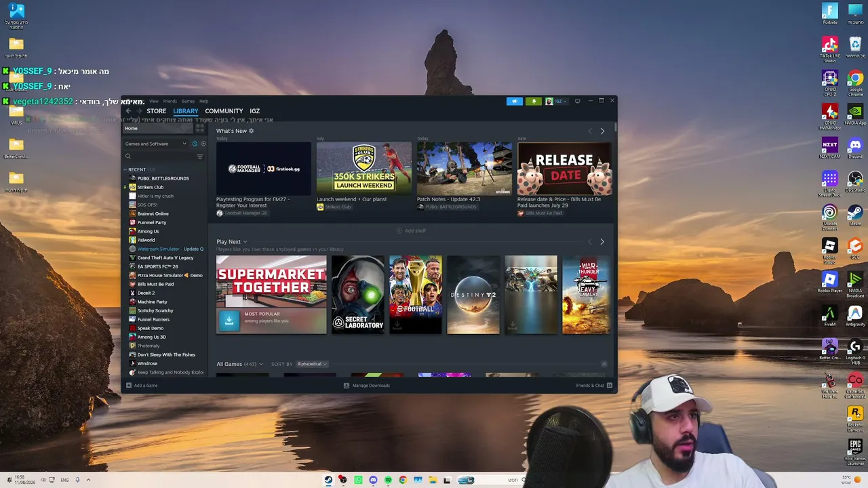Select Pummel Party in library list
868x488 pixels.
tap(152, 222)
